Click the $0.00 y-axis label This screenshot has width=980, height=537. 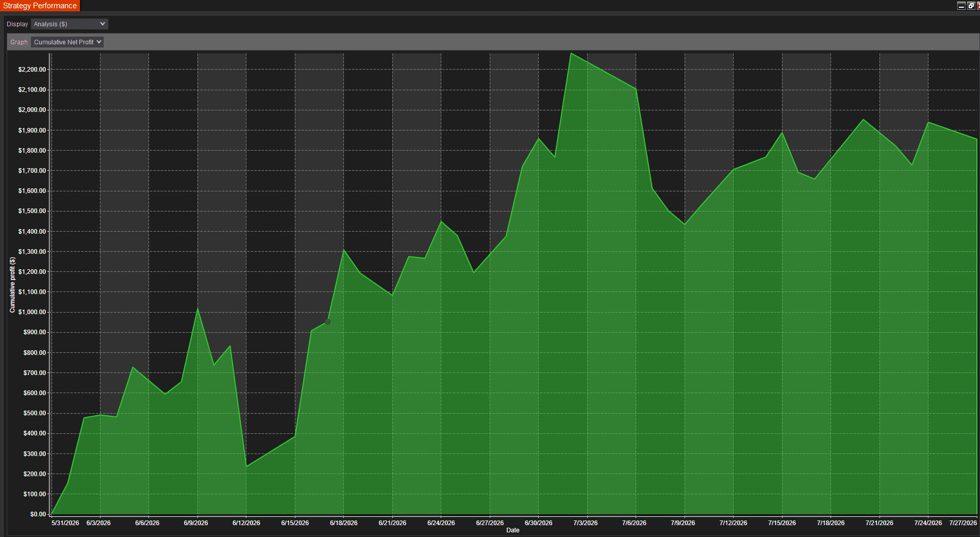pyautogui.click(x=38, y=514)
